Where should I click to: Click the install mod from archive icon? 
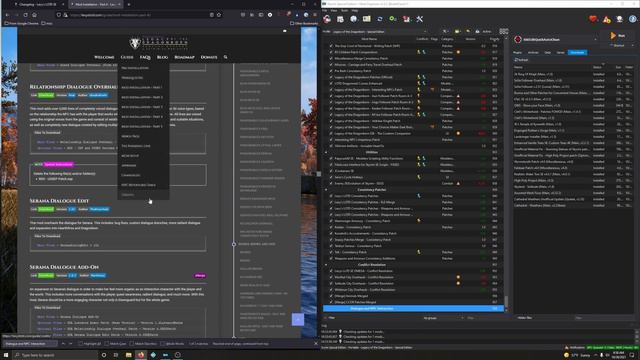(x=340, y=19)
